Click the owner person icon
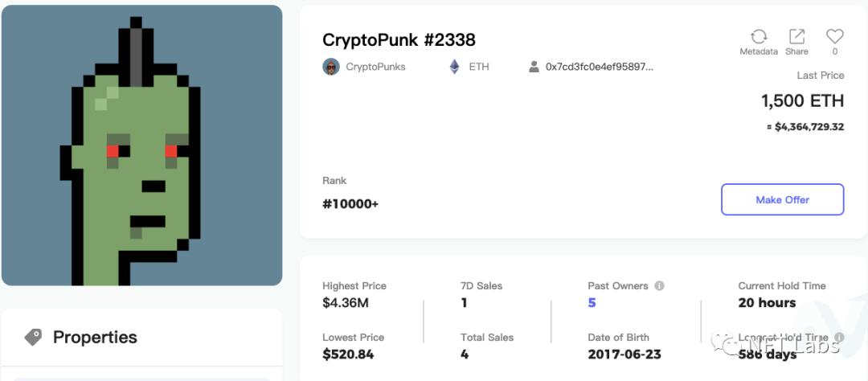Screen dimensions: 868x381 pos(534,67)
